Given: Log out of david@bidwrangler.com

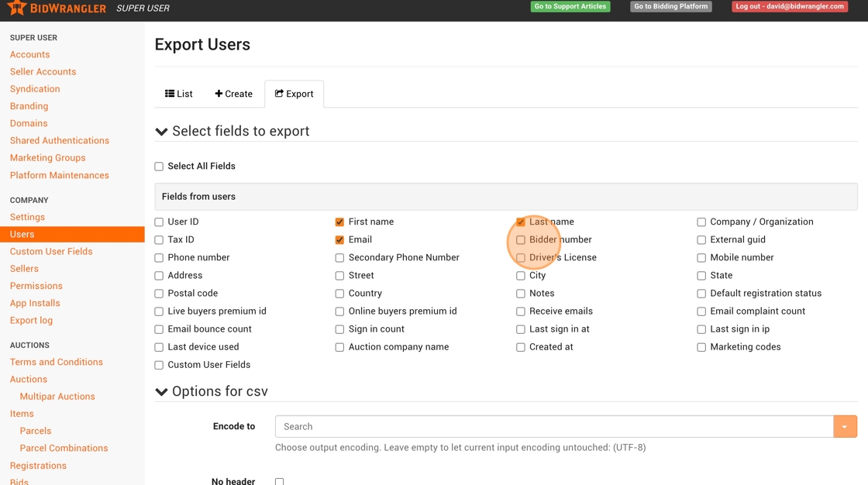Looking at the screenshot, I should pyautogui.click(x=789, y=6).
